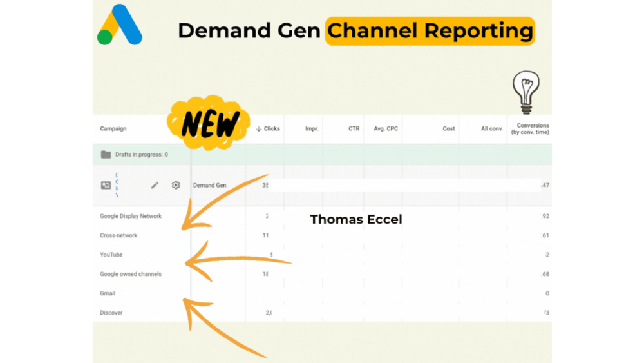Click the Thomas Eccel text
The image size is (644, 363).
pyautogui.click(x=356, y=219)
